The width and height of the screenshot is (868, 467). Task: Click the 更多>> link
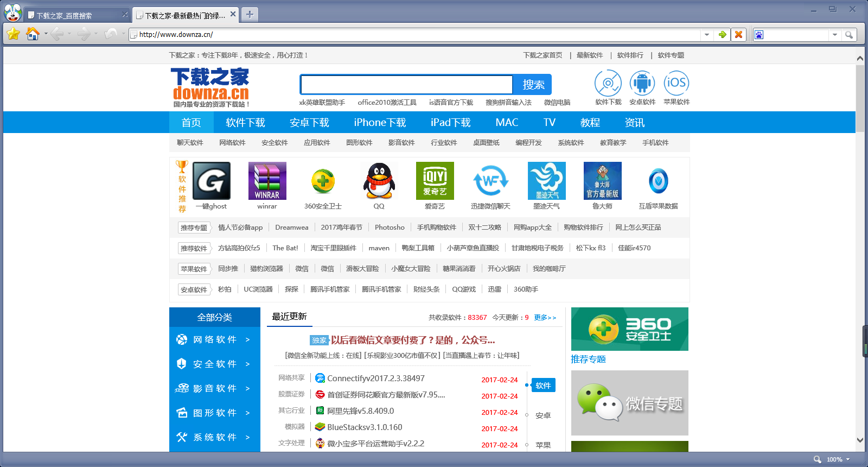(545, 318)
